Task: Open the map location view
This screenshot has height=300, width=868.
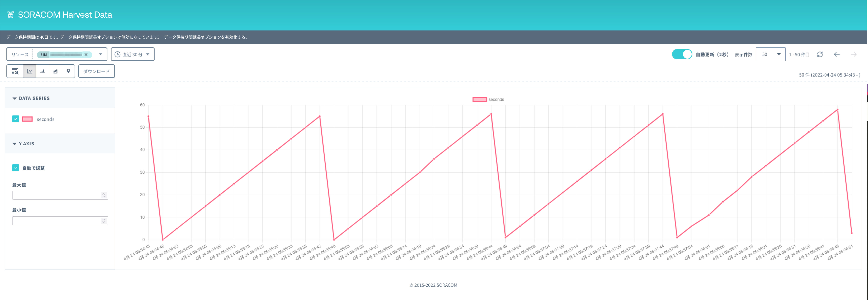Action: [68, 71]
